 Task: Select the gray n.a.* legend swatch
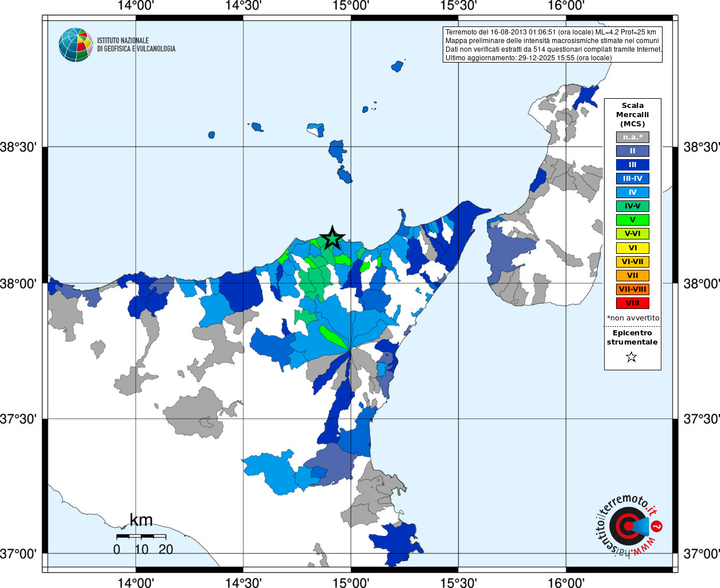point(633,137)
